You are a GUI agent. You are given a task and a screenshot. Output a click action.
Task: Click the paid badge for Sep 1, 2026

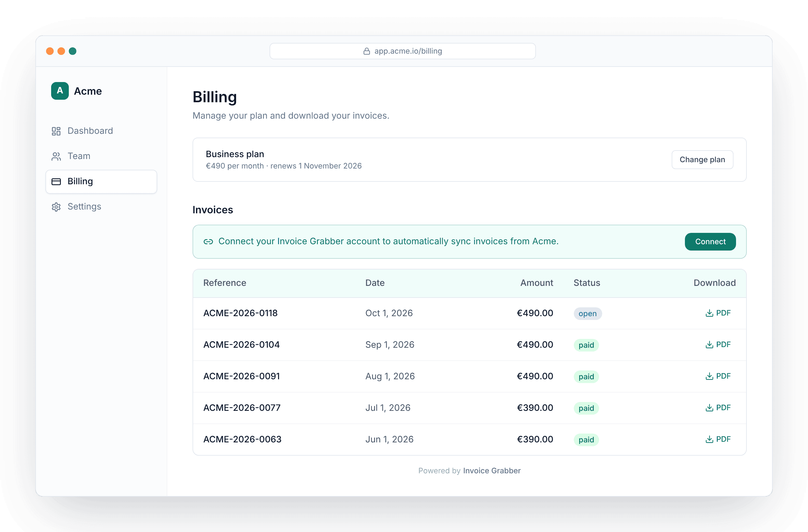[x=586, y=345]
